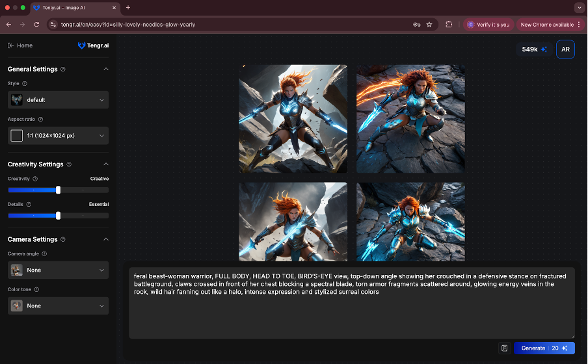Go back via the Home link

20,45
